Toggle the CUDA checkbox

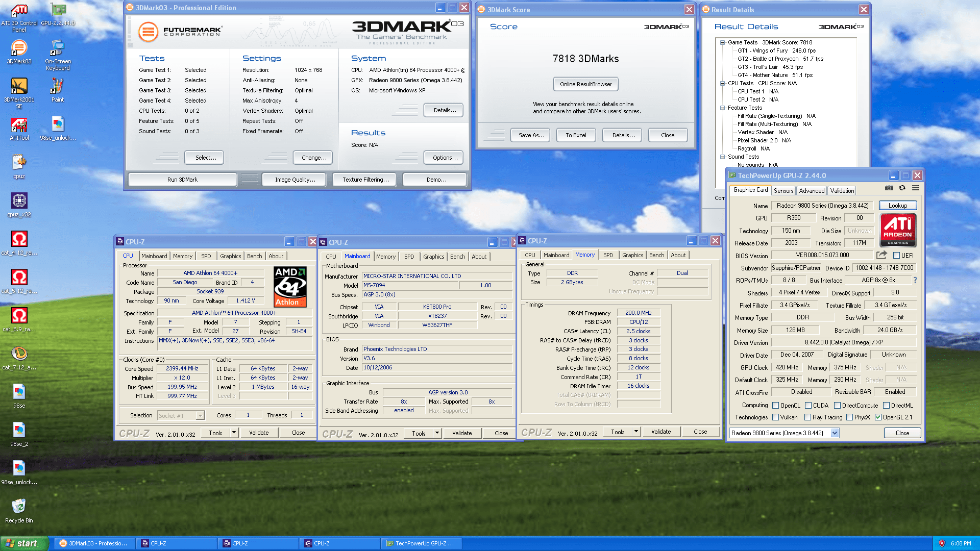pyautogui.click(x=808, y=406)
